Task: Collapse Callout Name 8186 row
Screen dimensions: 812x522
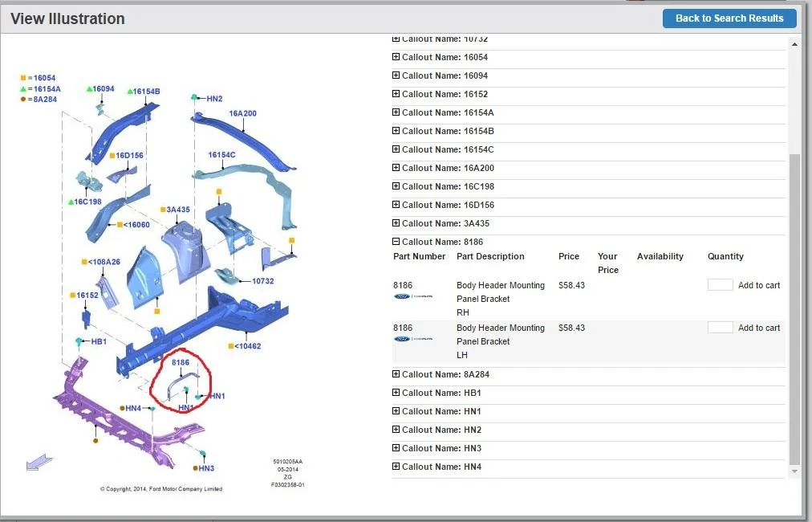Action: pos(396,242)
